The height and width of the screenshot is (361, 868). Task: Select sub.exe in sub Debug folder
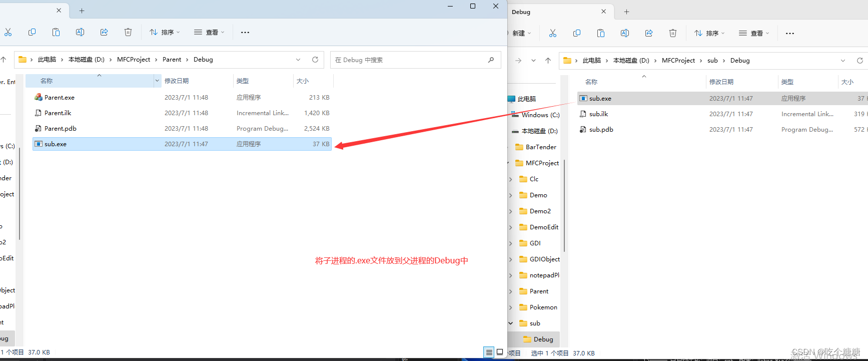pos(722,99)
